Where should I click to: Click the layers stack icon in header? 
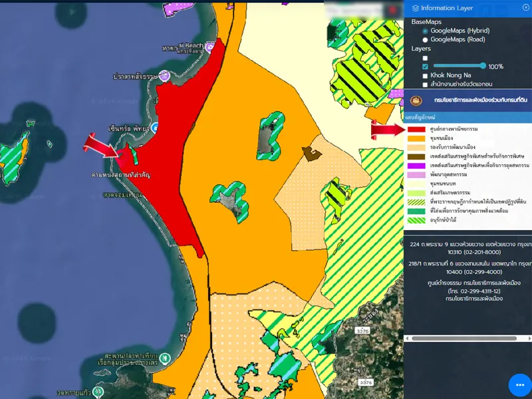pyautogui.click(x=416, y=8)
